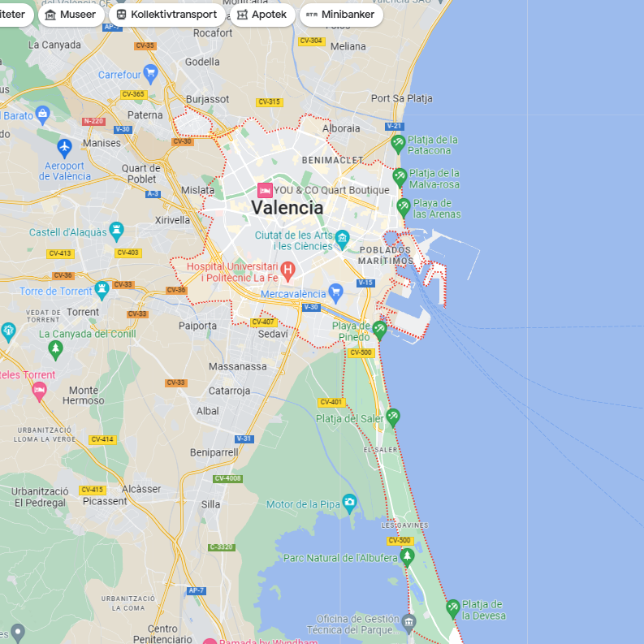Click the Paiporta town label

197,326
